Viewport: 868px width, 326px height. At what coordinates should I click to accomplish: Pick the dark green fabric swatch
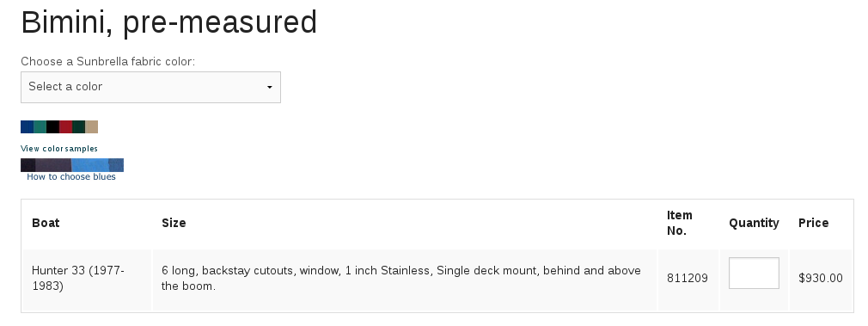pos(78,127)
